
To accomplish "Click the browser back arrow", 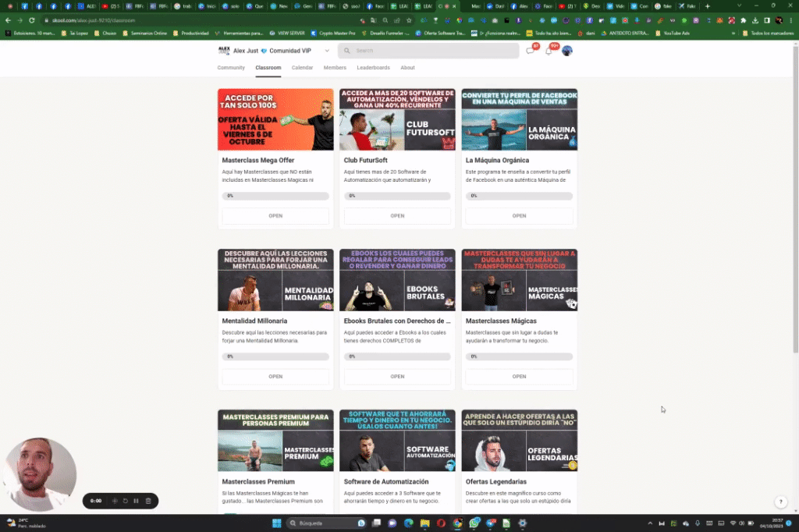I will [x=8, y=20].
